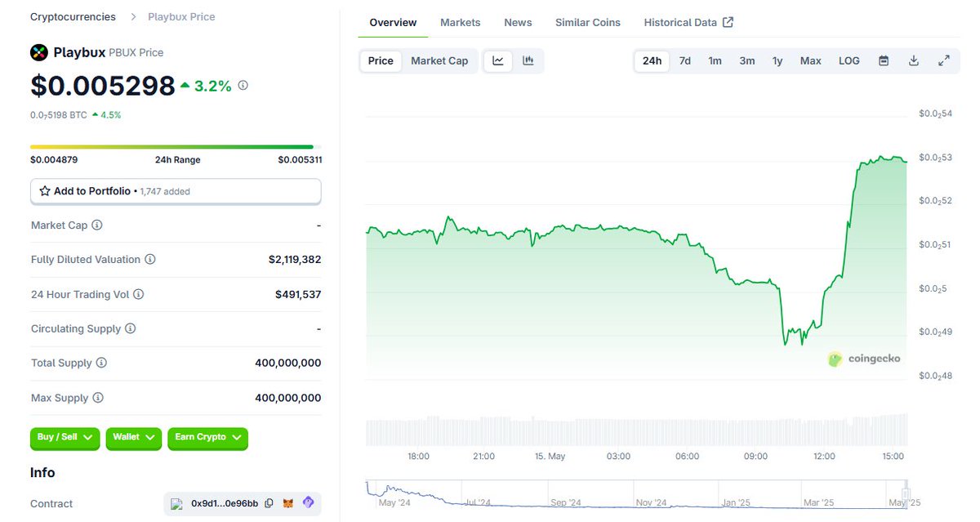
Task: Expand the Wallet dropdown
Action: (133, 439)
